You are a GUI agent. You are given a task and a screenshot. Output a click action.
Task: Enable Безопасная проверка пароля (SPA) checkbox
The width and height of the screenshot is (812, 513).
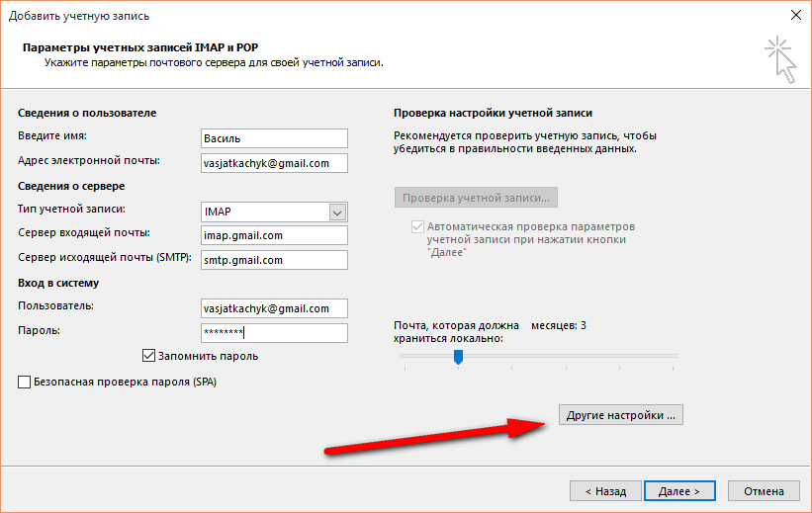(x=24, y=383)
